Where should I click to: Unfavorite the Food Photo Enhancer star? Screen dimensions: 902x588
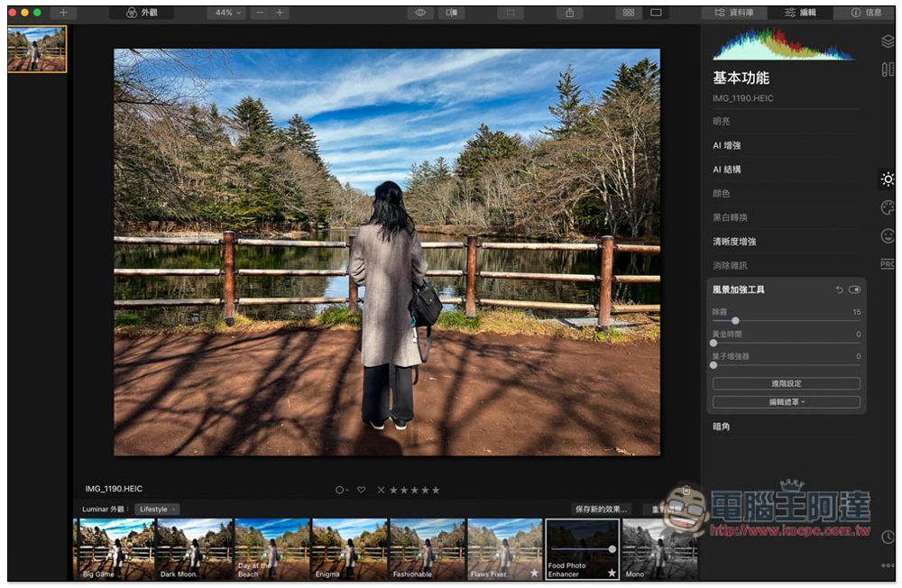612,573
